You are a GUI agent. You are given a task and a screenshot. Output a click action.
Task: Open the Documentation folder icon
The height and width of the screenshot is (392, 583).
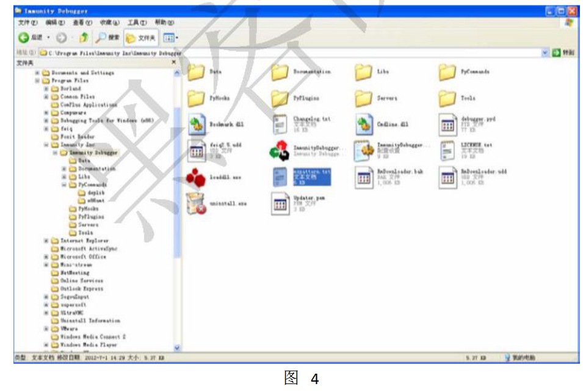pyautogui.click(x=280, y=72)
